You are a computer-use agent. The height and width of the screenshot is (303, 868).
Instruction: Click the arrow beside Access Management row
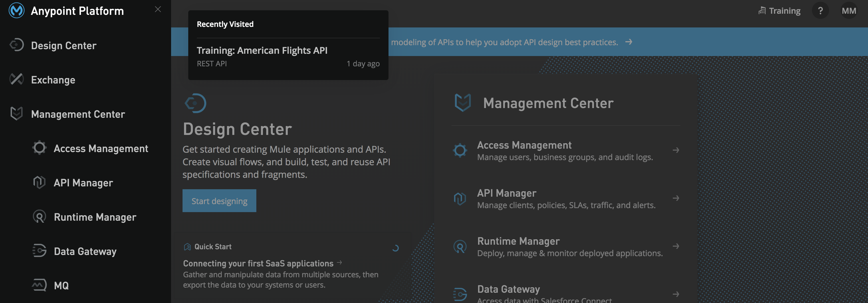675,150
